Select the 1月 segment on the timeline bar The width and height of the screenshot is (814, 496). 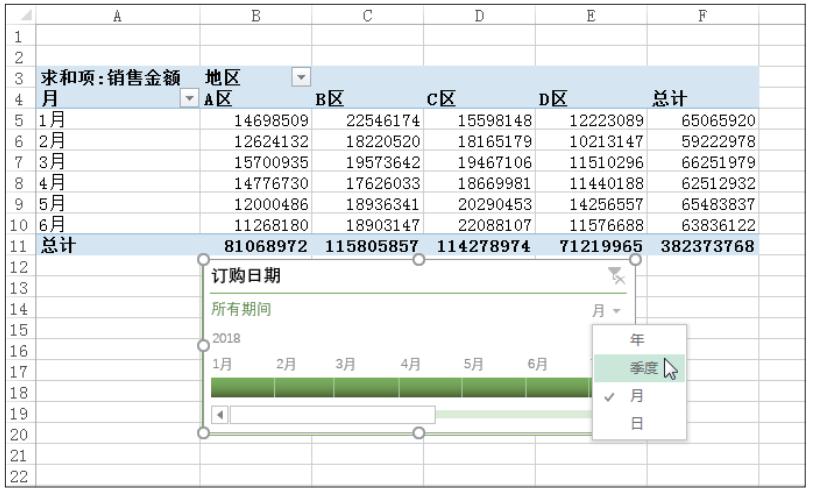tap(242, 387)
